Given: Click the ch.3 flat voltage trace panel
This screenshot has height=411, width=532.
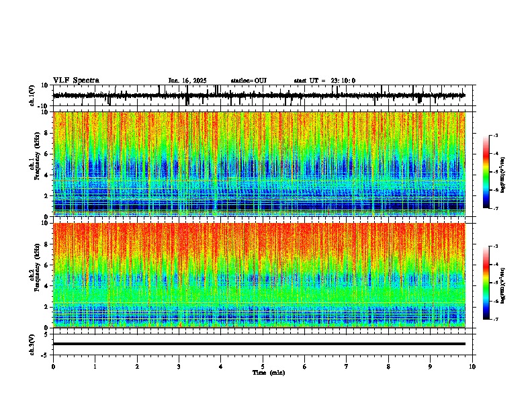Looking at the screenshot, I should (263, 345).
